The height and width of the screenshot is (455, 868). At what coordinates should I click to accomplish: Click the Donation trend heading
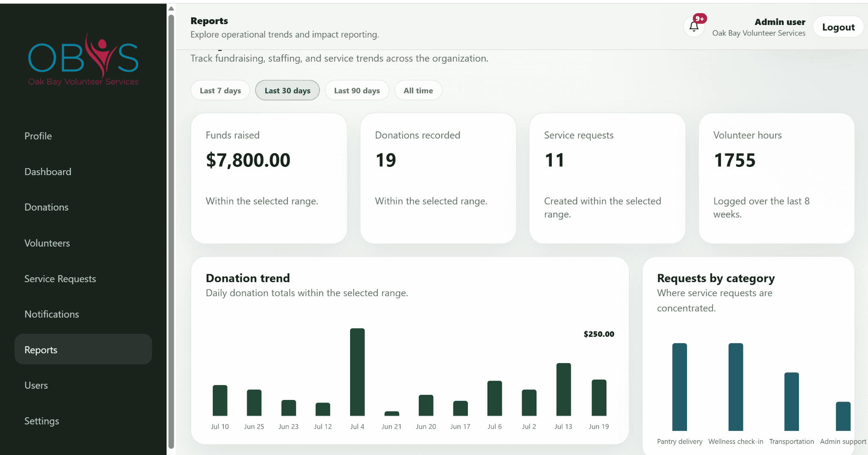coord(248,278)
